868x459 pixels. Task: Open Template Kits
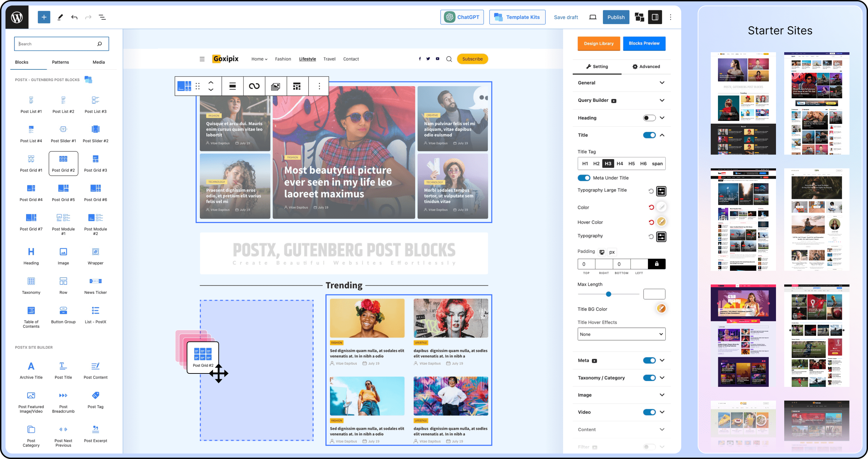point(517,17)
